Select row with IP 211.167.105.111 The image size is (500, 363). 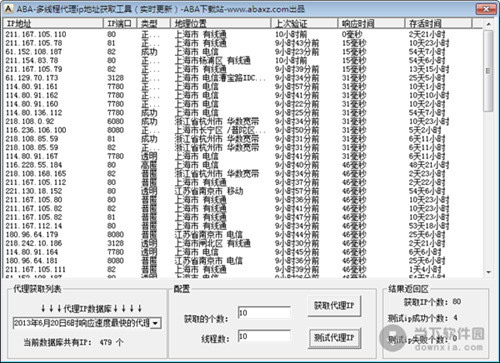point(243,269)
